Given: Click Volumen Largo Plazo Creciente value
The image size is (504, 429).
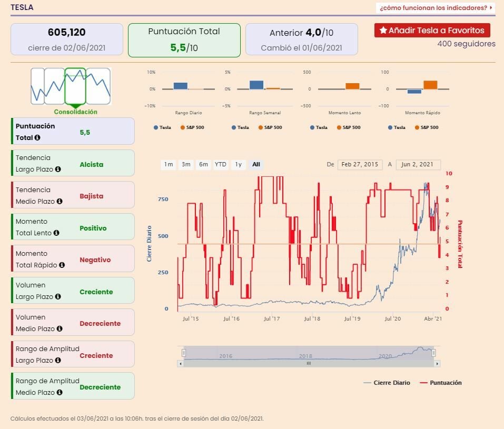Looking at the screenshot, I should click(96, 292).
